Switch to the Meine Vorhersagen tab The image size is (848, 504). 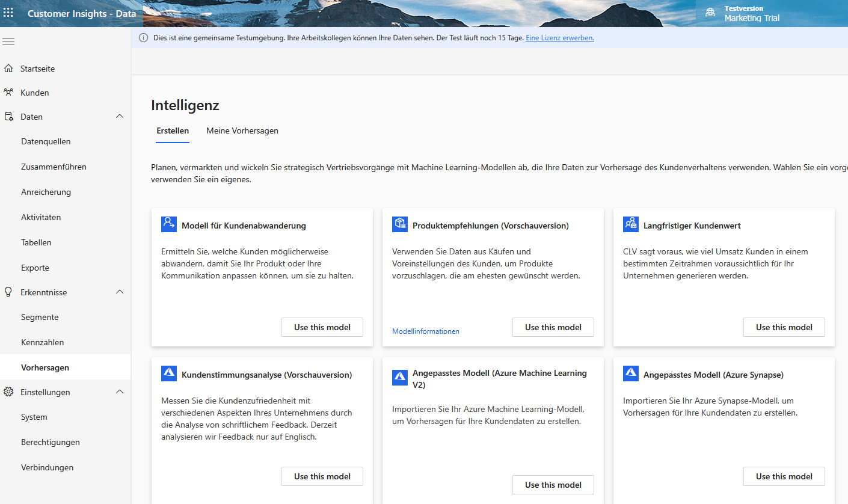pos(242,131)
